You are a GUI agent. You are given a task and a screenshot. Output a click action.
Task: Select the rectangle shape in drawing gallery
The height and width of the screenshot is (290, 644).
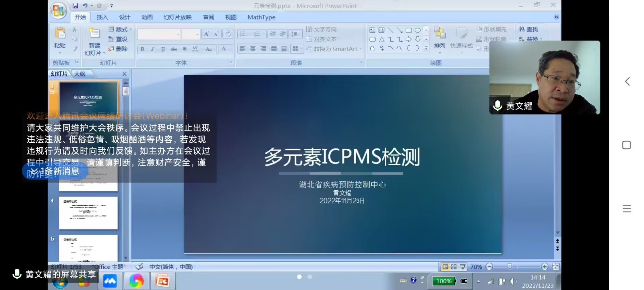[409, 30]
